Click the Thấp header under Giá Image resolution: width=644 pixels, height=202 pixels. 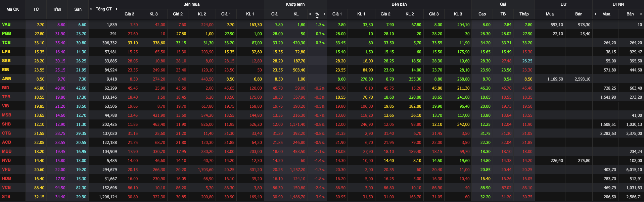524,14
